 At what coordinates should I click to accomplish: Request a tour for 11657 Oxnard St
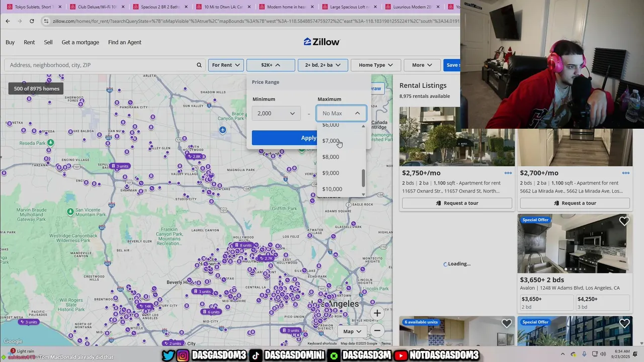click(x=457, y=203)
